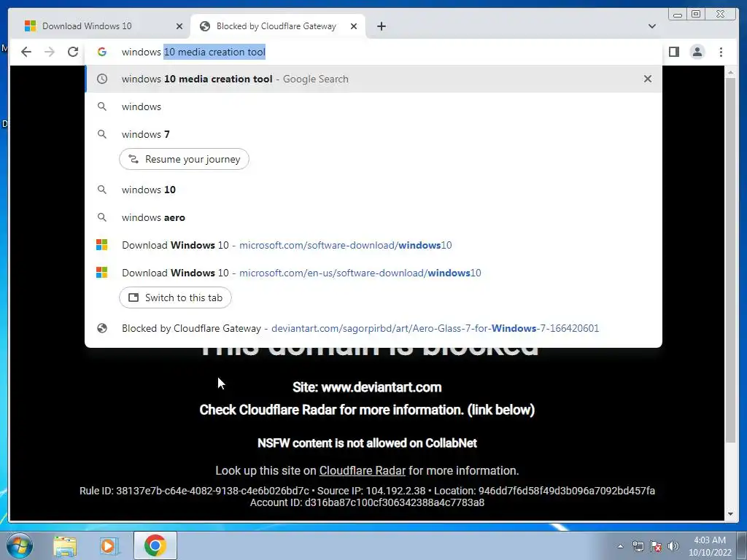Click the Microsoft logo on the first Download Windows 10 suggestion
The image size is (747, 560).
(x=102, y=245)
